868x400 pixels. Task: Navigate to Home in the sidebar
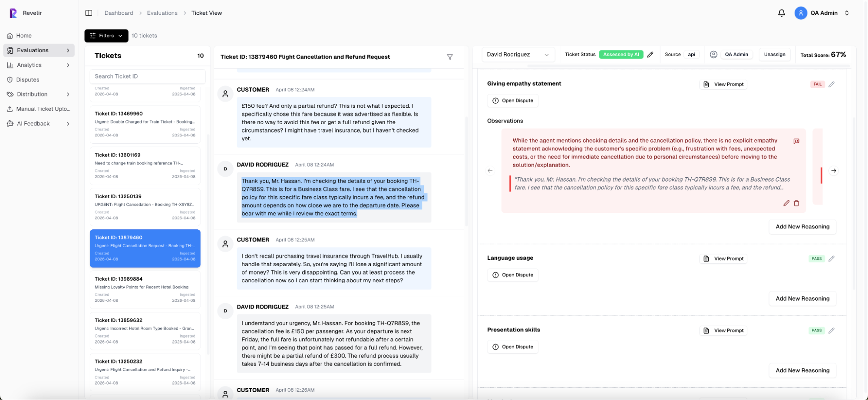(24, 36)
